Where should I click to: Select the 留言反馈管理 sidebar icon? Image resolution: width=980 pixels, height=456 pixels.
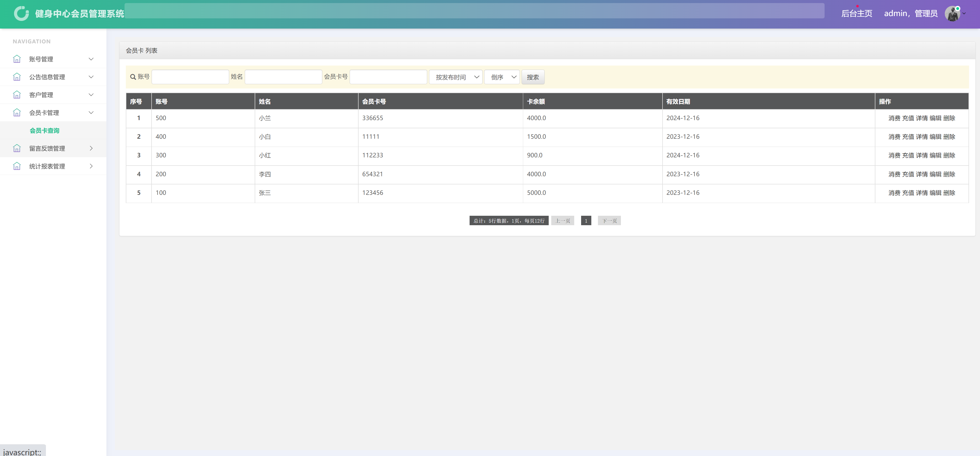click(x=17, y=148)
